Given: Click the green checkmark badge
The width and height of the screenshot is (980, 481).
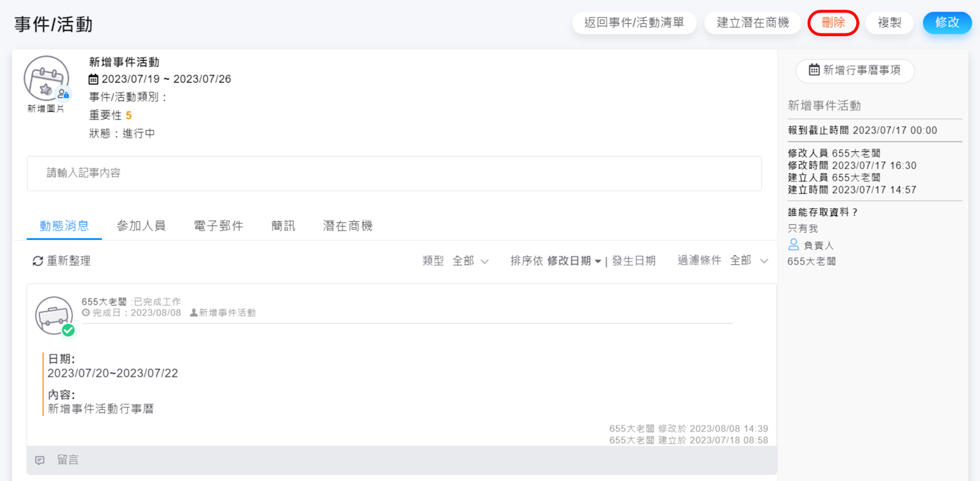Looking at the screenshot, I should click(68, 330).
